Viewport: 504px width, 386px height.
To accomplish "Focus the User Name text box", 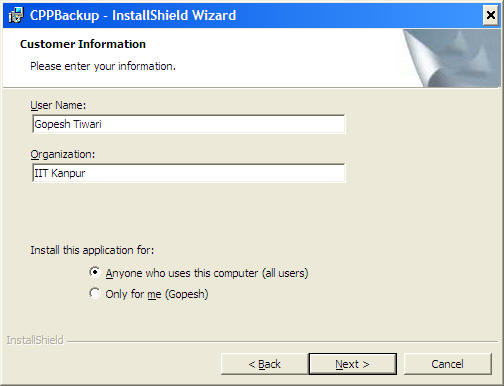I will click(189, 124).
